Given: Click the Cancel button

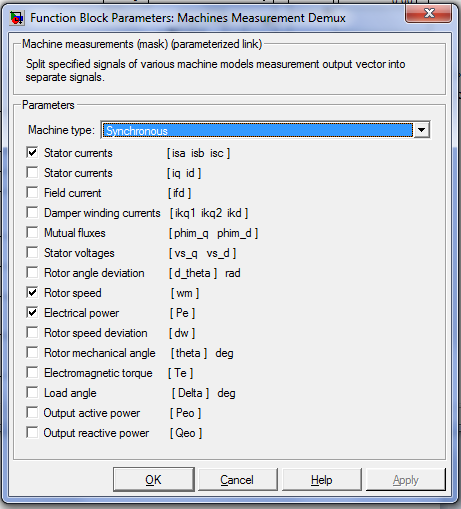Looking at the screenshot, I should 237,480.
